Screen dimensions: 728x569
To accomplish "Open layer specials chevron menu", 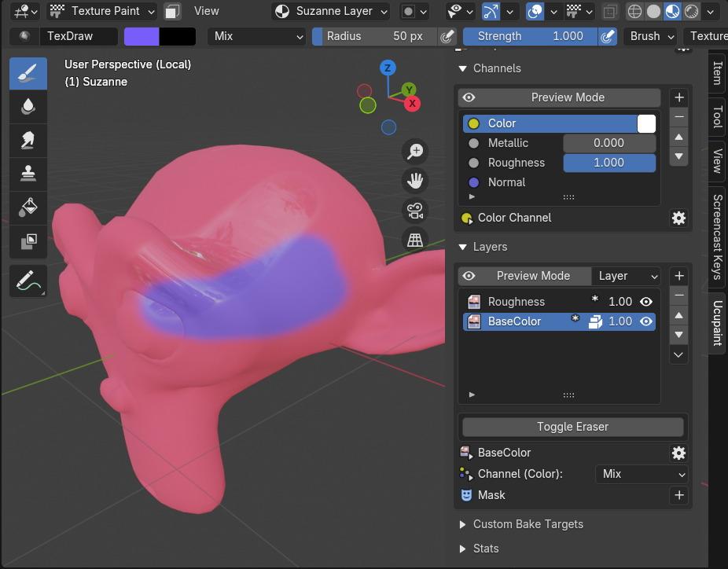I will 678,354.
